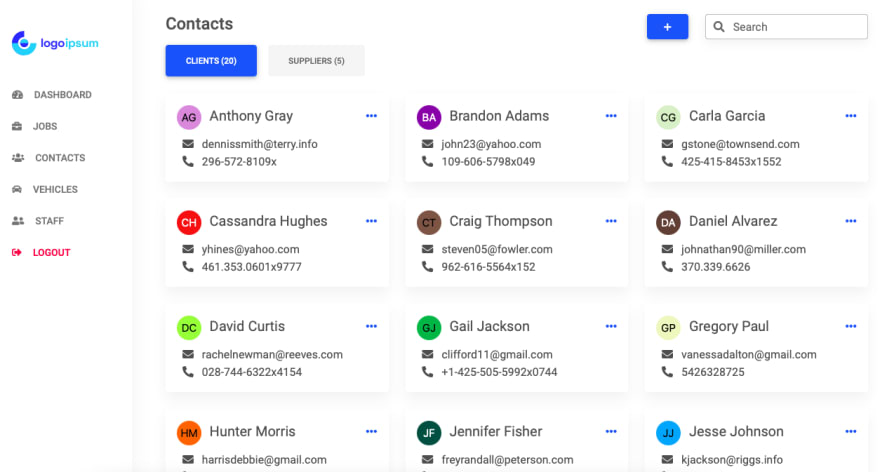This screenshot has height=472, width=880.
Task: Click the JJ avatar for Jesse Johnson
Action: 668,433
